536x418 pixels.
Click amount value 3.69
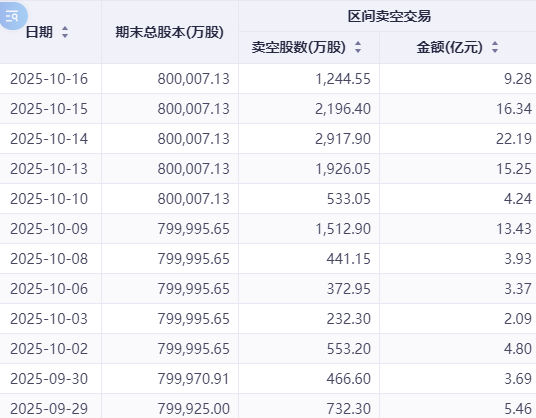pos(518,379)
